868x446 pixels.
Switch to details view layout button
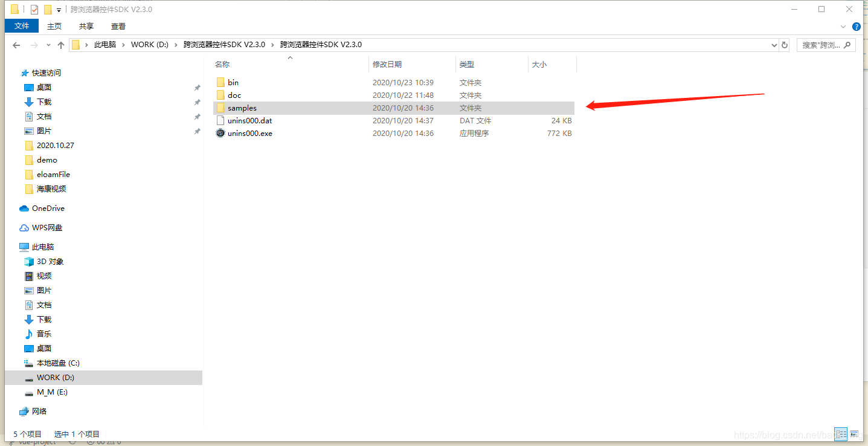point(841,433)
